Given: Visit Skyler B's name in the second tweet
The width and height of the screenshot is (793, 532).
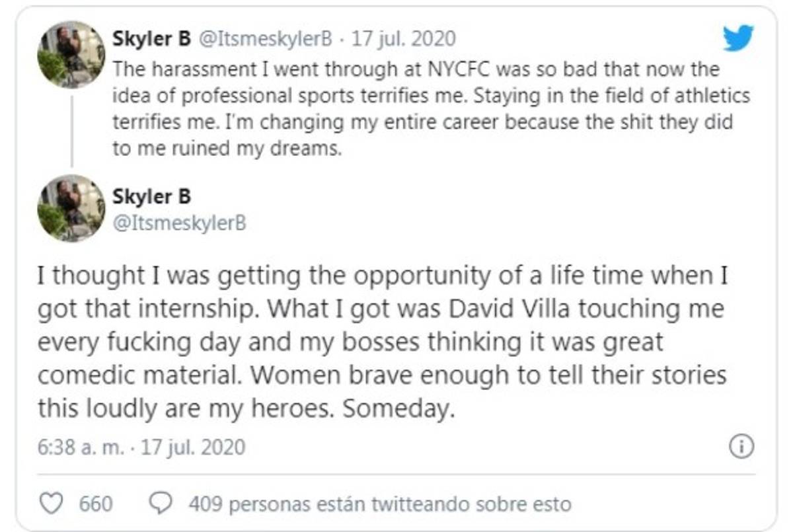Looking at the screenshot, I should click(x=151, y=196).
